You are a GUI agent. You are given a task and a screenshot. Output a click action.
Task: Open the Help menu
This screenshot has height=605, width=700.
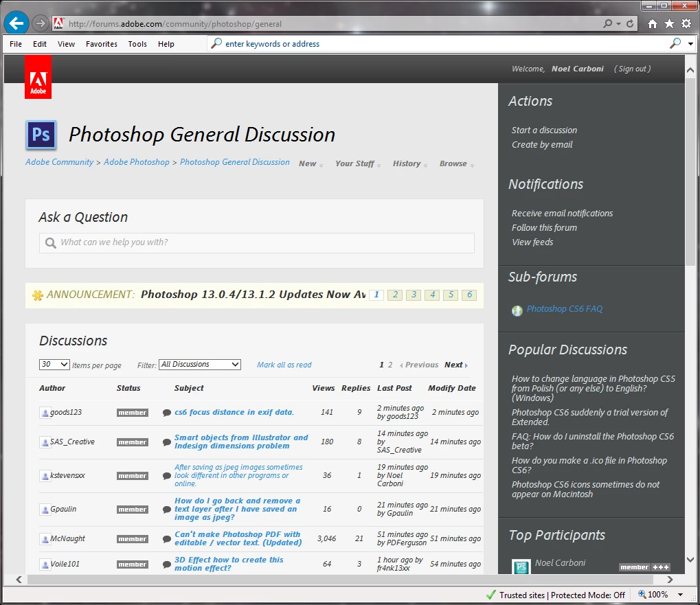tap(166, 44)
